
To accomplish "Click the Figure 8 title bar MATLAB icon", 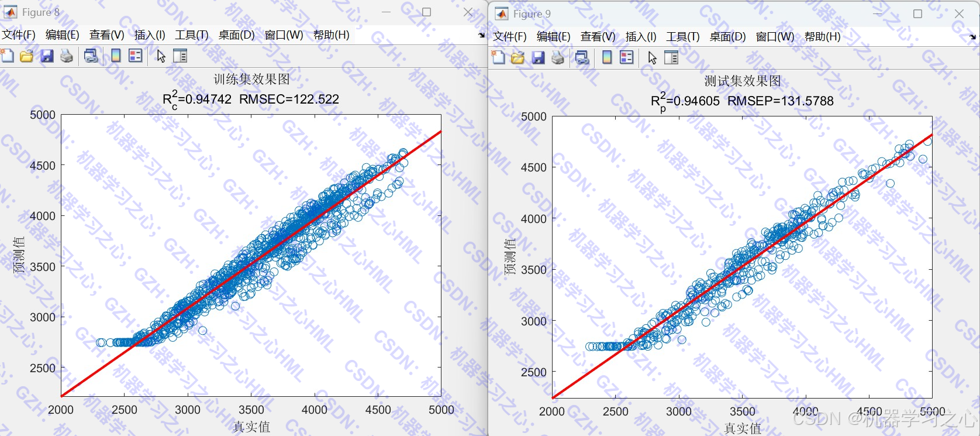I will click(11, 12).
